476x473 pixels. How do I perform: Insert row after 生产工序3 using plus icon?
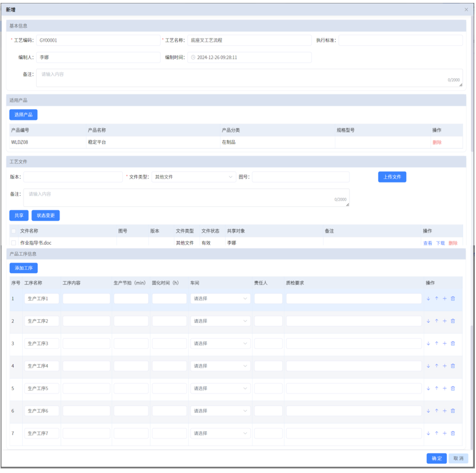point(445,343)
